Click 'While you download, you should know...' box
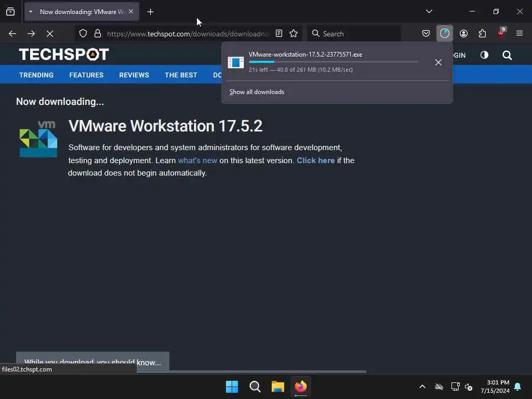This screenshot has width=532, height=399. pyautogui.click(x=92, y=362)
